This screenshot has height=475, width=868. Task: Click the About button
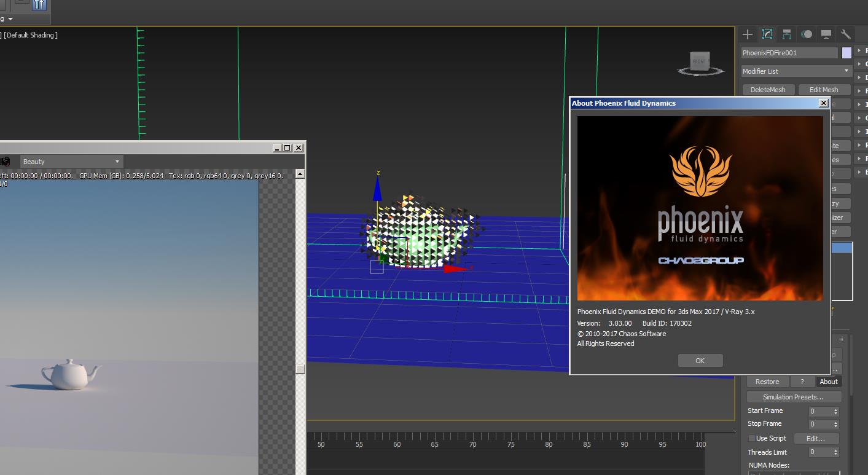829,382
